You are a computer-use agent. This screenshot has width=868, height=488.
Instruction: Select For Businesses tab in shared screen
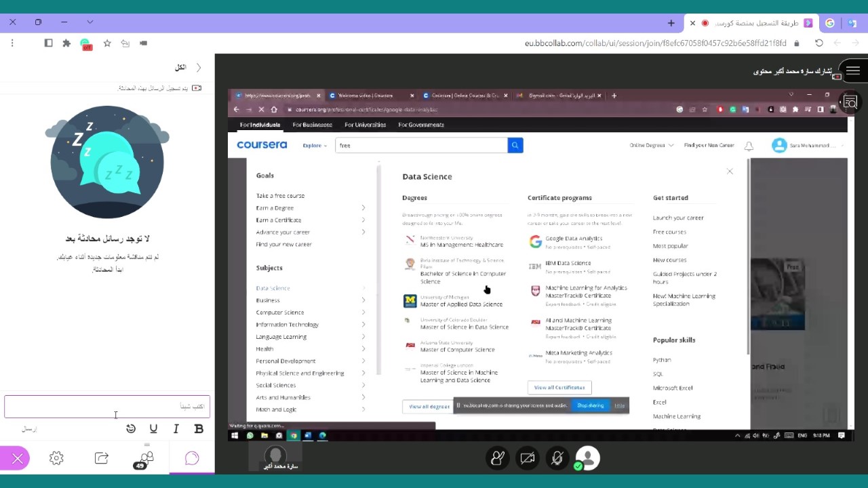coord(312,125)
